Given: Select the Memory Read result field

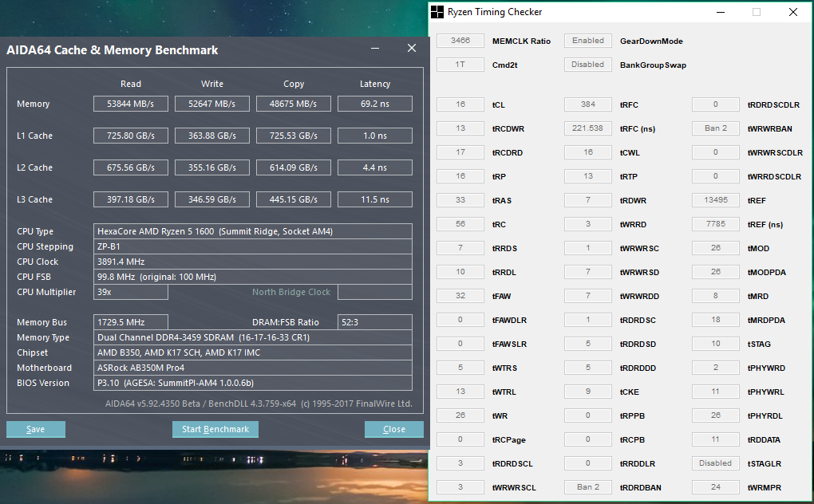Looking at the screenshot, I should point(131,104).
